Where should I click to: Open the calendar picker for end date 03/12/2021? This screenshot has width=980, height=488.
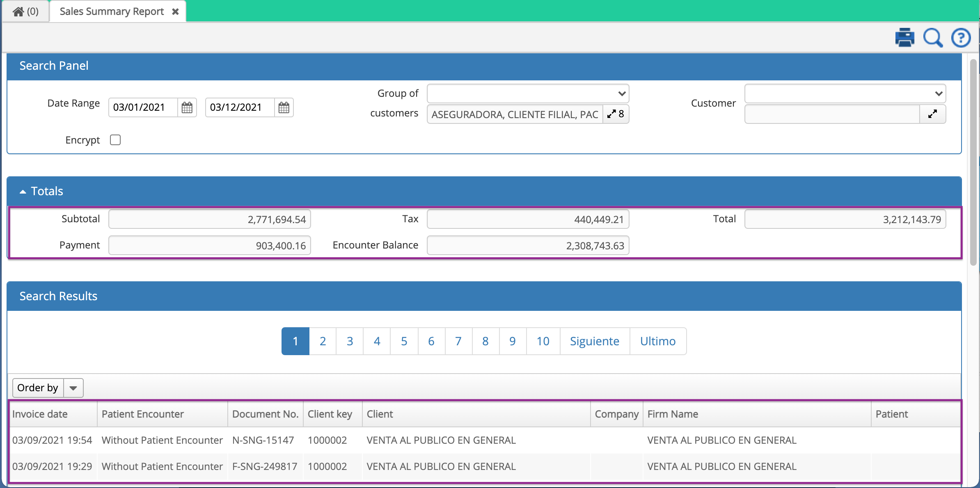click(284, 107)
